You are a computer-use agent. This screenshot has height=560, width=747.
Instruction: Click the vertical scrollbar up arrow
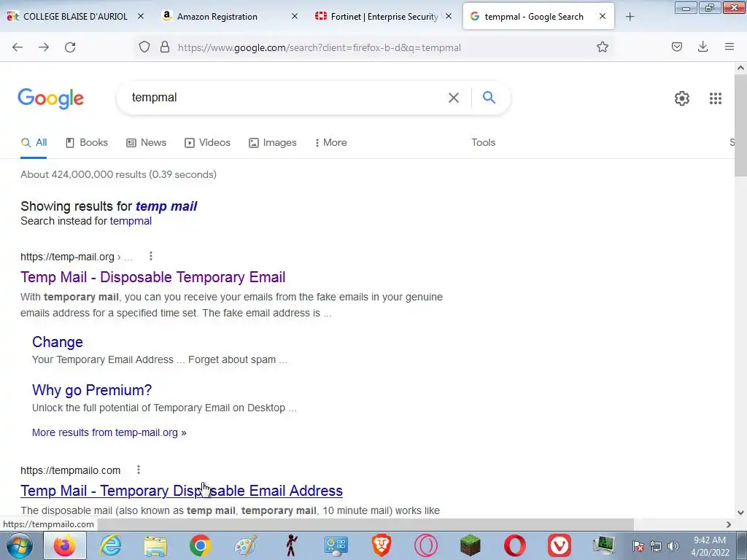tap(740, 68)
